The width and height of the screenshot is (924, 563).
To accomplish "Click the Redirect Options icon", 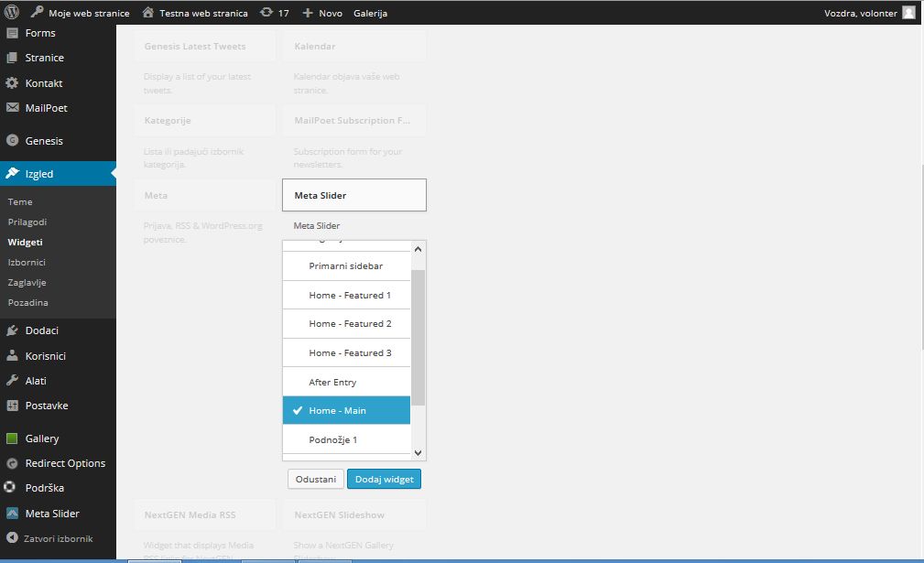I will (12, 463).
